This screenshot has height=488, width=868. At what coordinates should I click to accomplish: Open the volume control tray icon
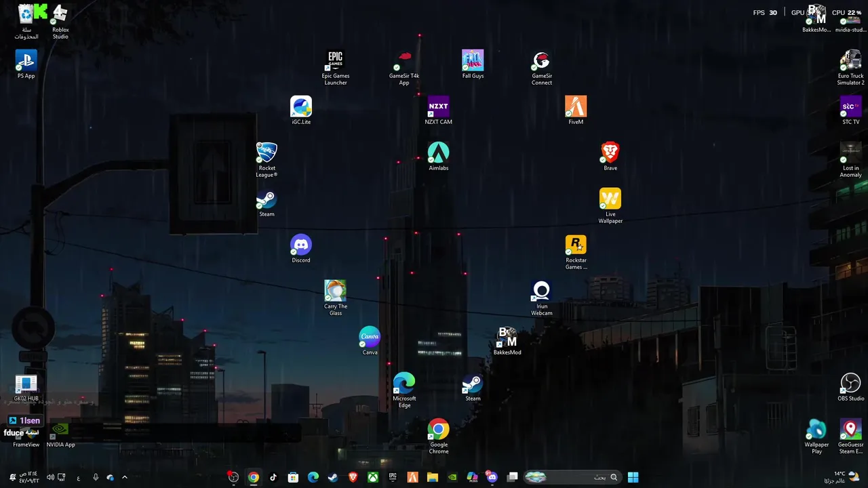click(x=50, y=477)
